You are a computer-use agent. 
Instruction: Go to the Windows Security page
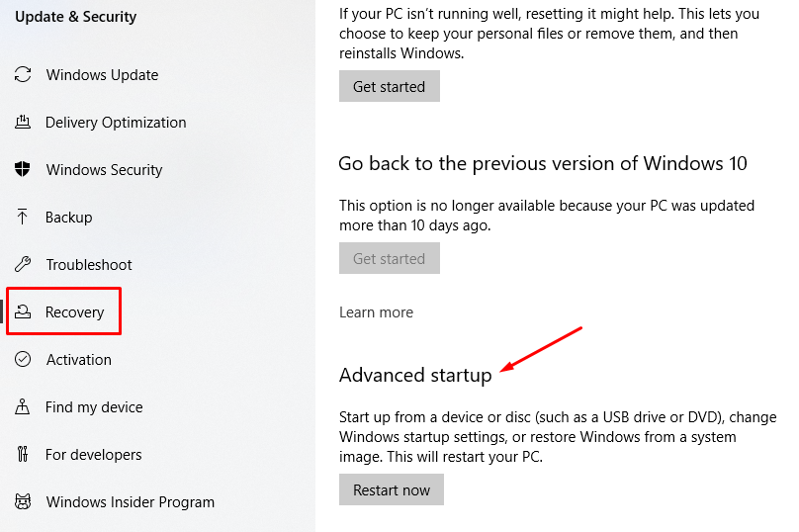pyautogui.click(x=104, y=170)
